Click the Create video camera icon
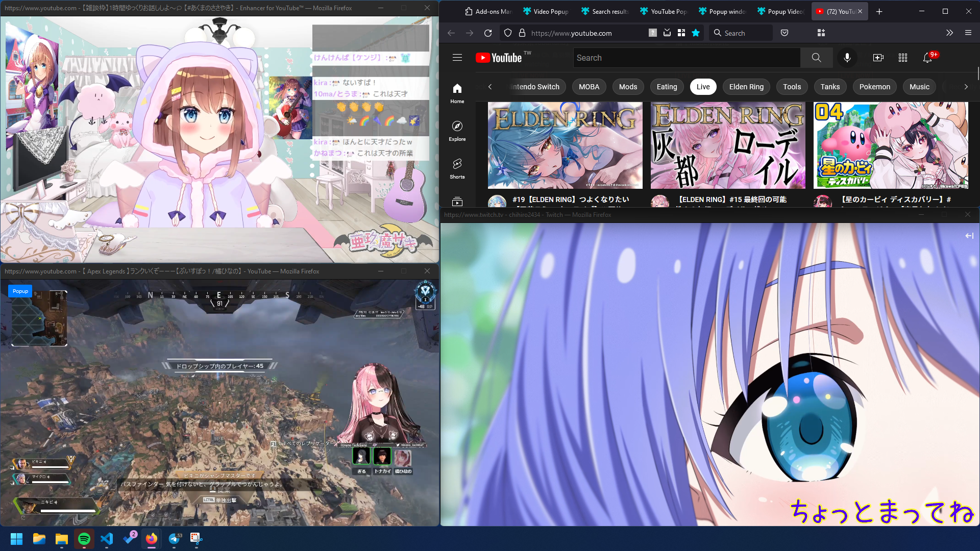The width and height of the screenshot is (980, 551). pyautogui.click(x=878, y=58)
